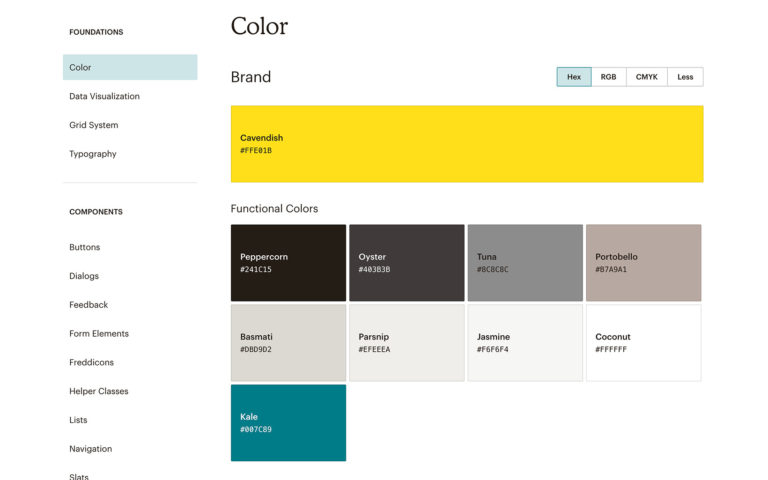Viewport: 768px width, 480px height.
Task: View the Freddicons icon library page
Action: pos(92,363)
